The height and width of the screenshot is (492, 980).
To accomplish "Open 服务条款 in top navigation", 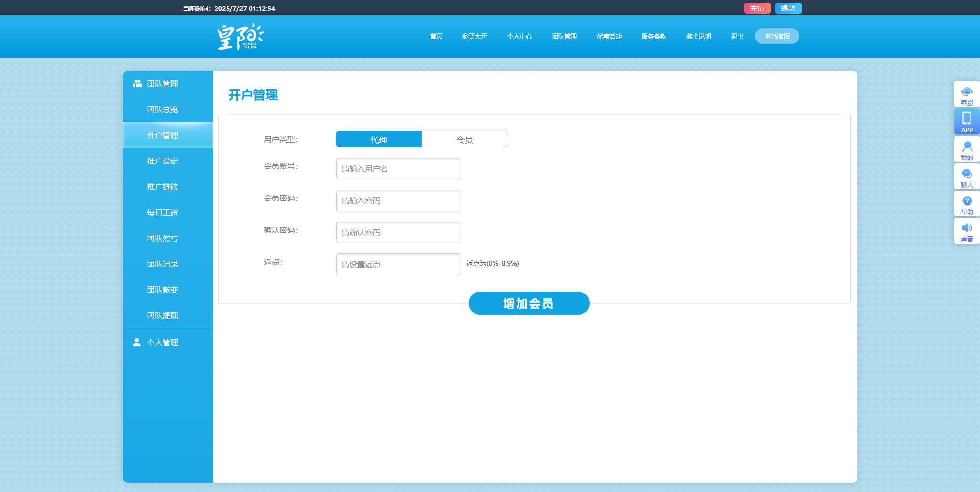I will click(654, 37).
